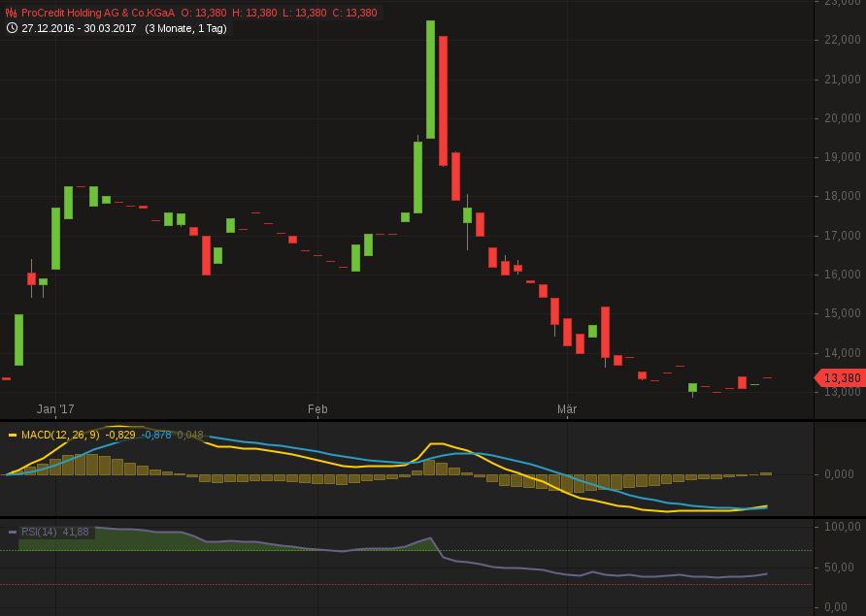This screenshot has width=866, height=616.
Task: Click the Feb axis label
Action: click(x=316, y=409)
